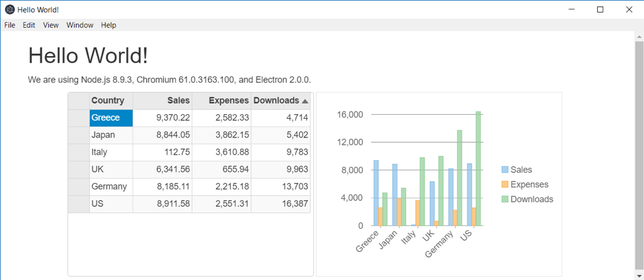The height and width of the screenshot is (280, 644).
Task: Minimize the Hello World window
Action: (571, 9)
